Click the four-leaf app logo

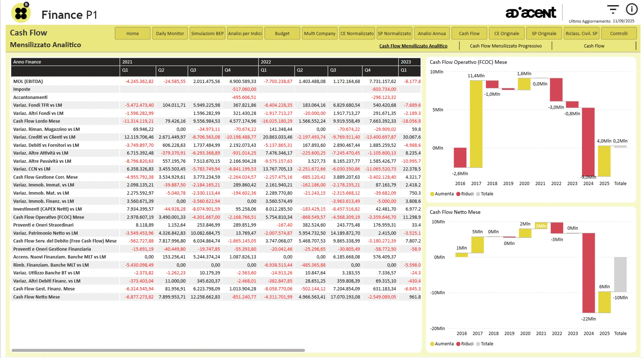coord(21,13)
